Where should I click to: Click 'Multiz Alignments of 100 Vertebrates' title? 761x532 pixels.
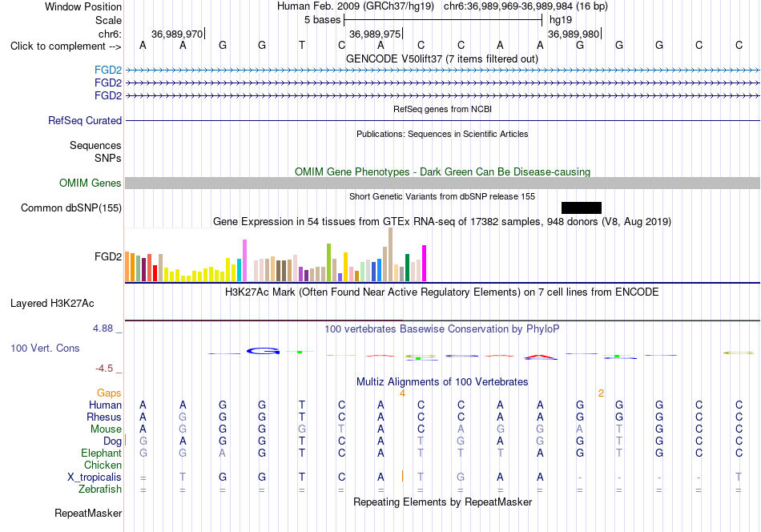click(442, 382)
